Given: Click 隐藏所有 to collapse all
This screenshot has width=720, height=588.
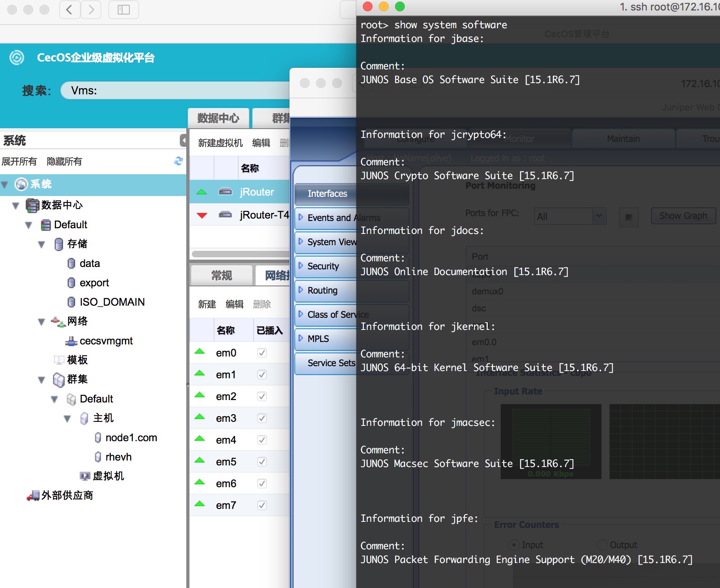Looking at the screenshot, I should [64, 162].
